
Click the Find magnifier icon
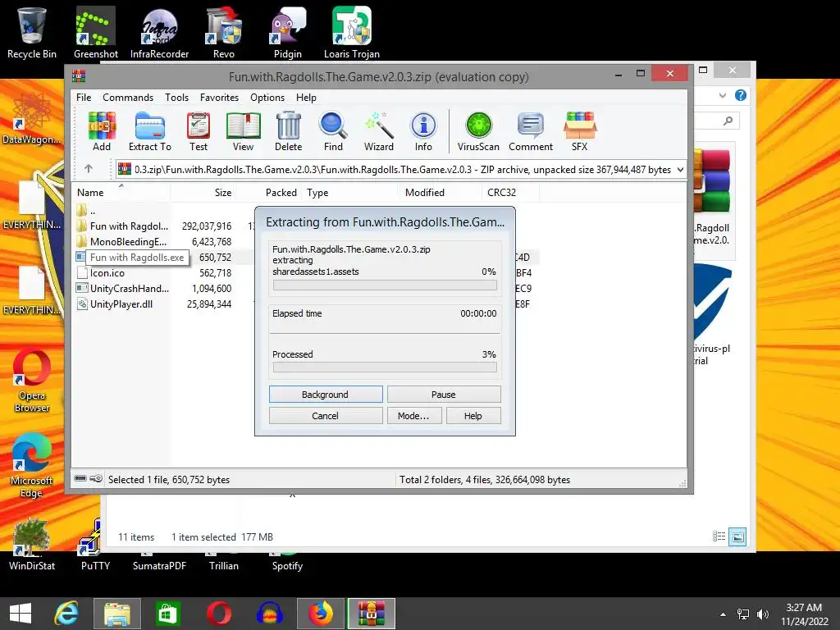click(x=333, y=132)
